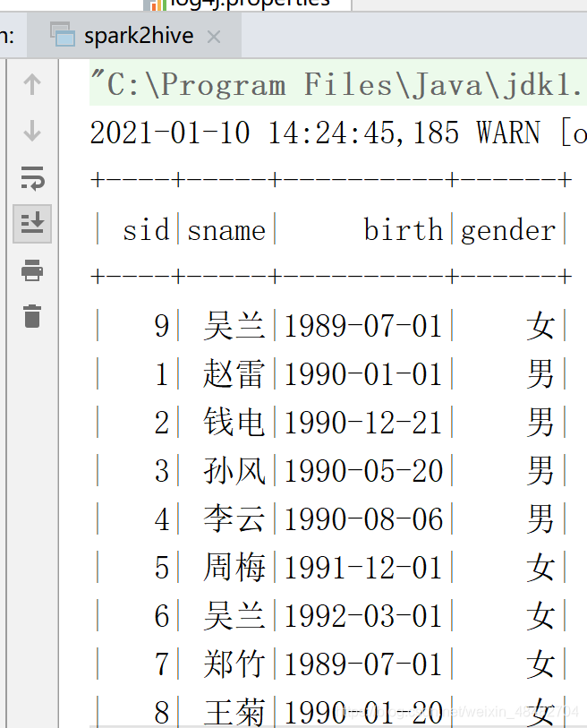The height and width of the screenshot is (728, 587).
Task: Click the 2021-01-10 14:24:45 WARN log line
Action: [338, 133]
